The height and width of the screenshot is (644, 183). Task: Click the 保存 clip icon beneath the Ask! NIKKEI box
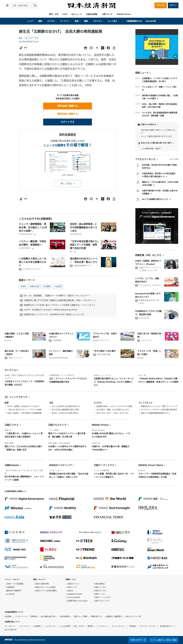[21, 199]
